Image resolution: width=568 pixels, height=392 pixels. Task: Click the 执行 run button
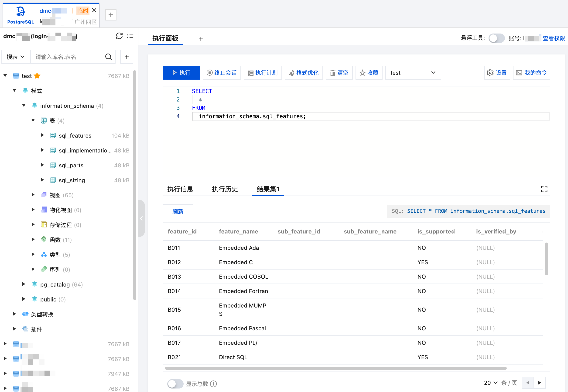[181, 73]
